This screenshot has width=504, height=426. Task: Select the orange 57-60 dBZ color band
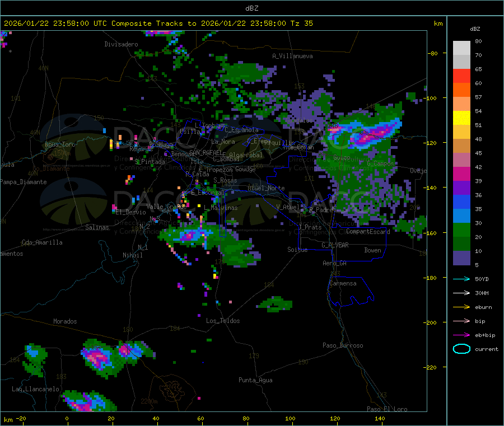[x=461, y=90]
